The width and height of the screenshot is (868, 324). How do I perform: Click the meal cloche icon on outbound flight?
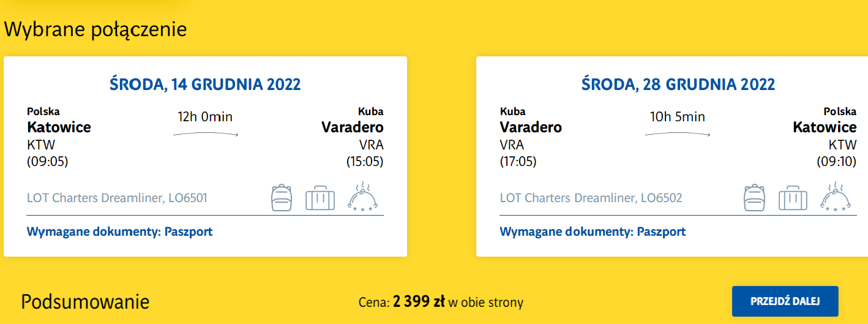click(x=363, y=196)
